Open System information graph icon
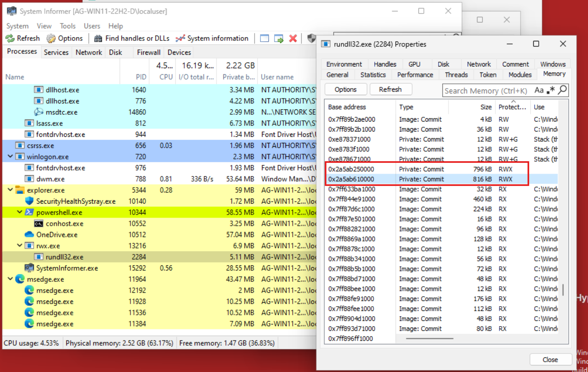Screen dimensions: 588x372 tap(180, 38)
